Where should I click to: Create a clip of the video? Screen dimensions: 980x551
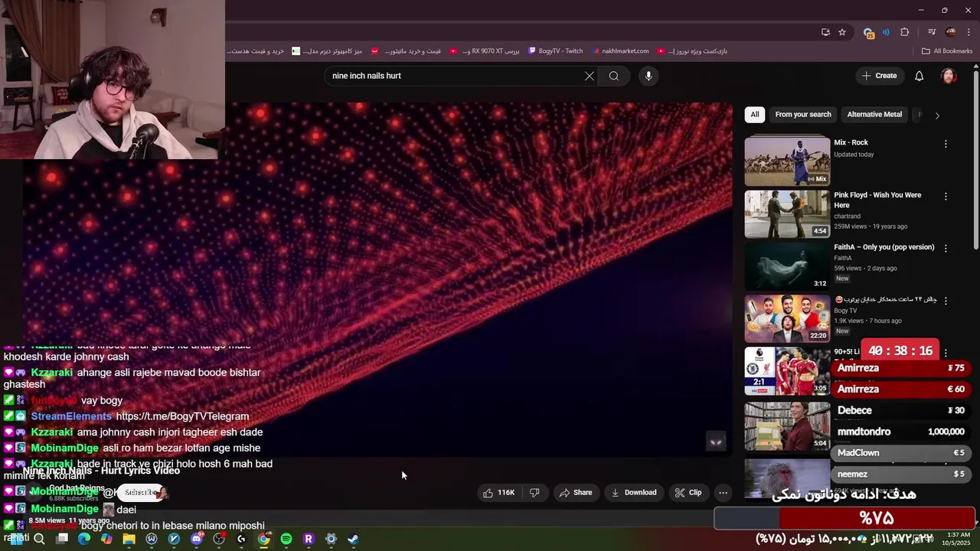pyautogui.click(x=688, y=493)
